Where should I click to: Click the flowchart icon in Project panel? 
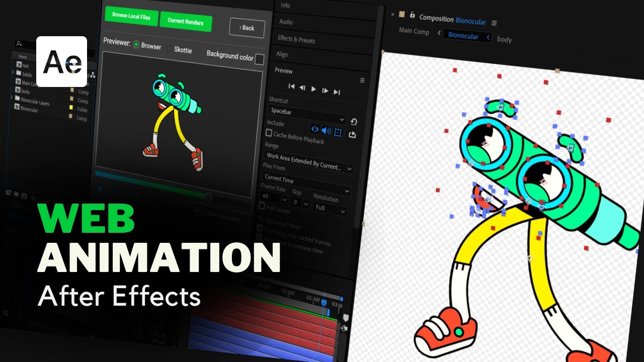point(93,75)
